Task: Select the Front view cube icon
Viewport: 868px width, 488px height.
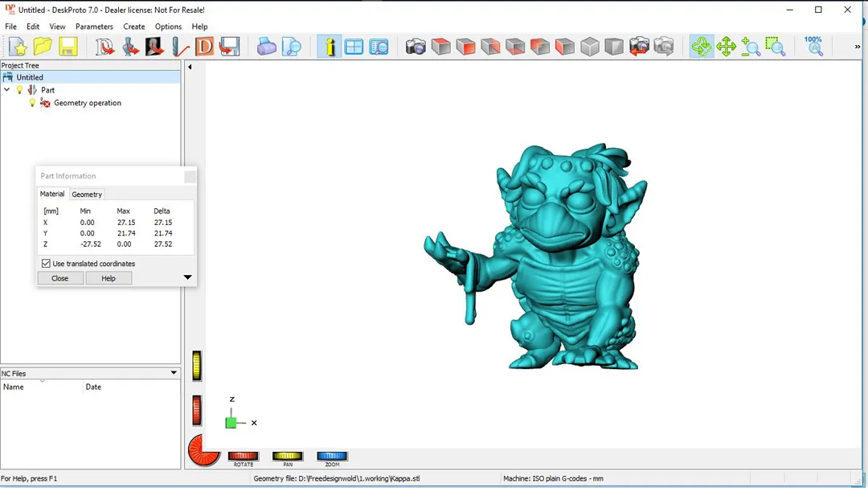Action: (x=465, y=47)
